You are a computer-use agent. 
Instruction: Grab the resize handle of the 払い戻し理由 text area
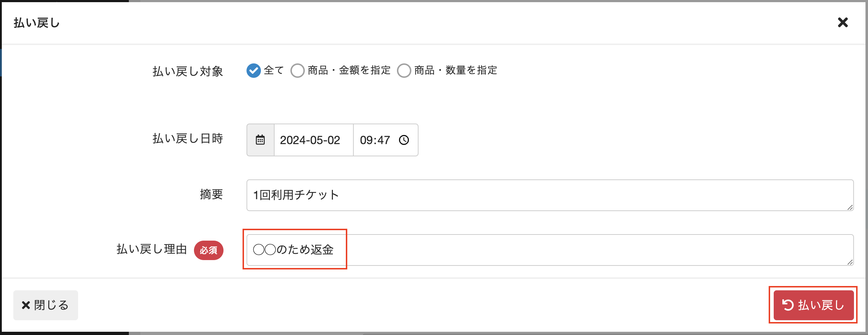coord(850,262)
